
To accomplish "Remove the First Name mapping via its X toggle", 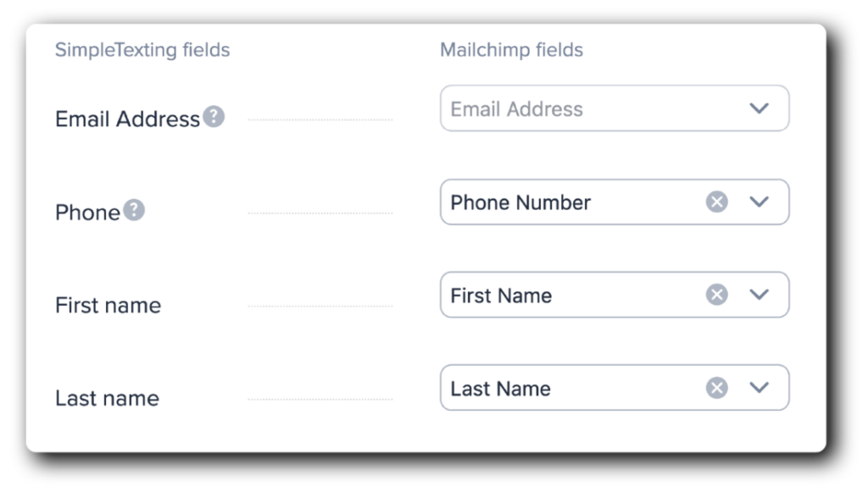I will (x=716, y=295).
